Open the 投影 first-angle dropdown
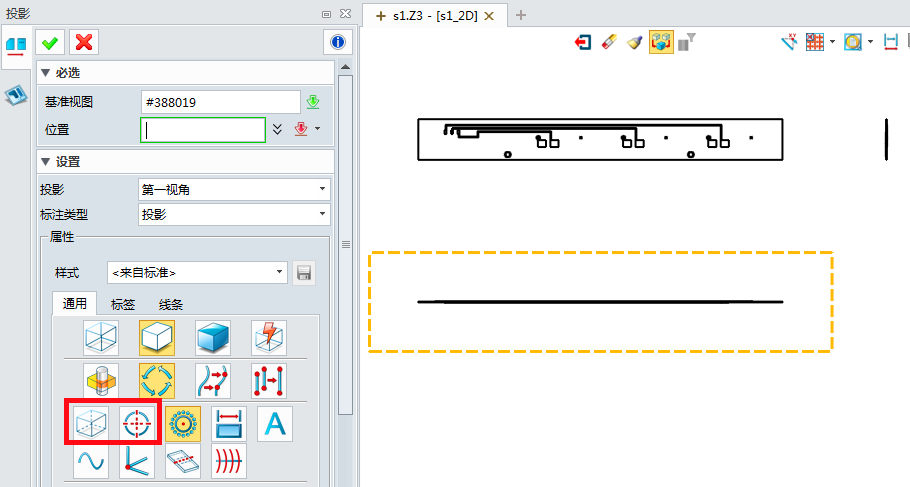 (233, 188)
